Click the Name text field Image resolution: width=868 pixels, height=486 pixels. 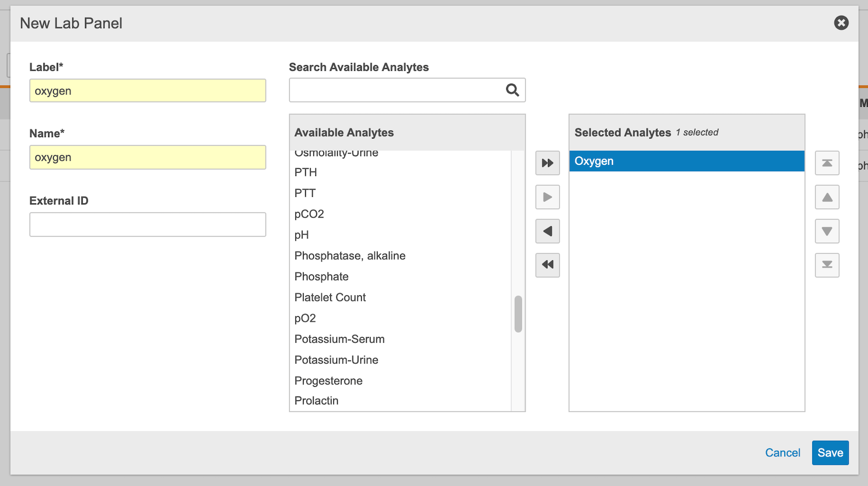pos(147,157)
